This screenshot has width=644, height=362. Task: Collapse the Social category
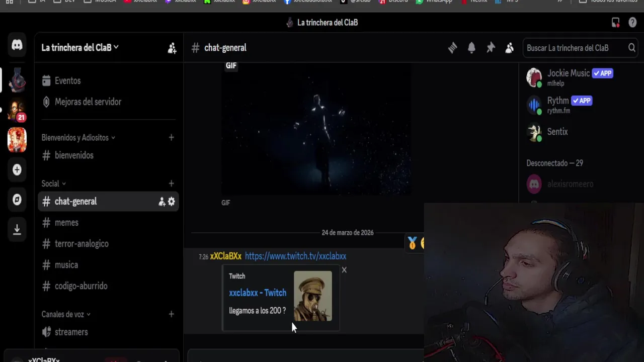tap(54, 184)
